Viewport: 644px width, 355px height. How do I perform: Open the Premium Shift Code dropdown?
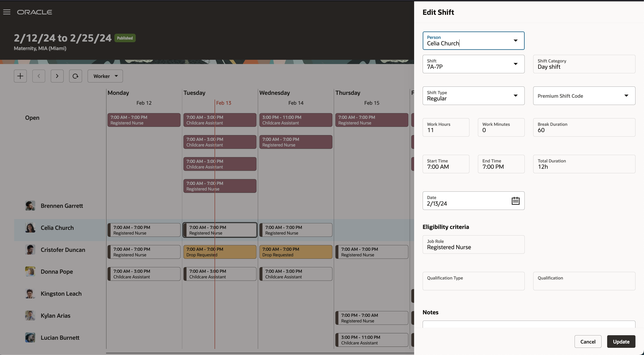click(x=626, y=96)
